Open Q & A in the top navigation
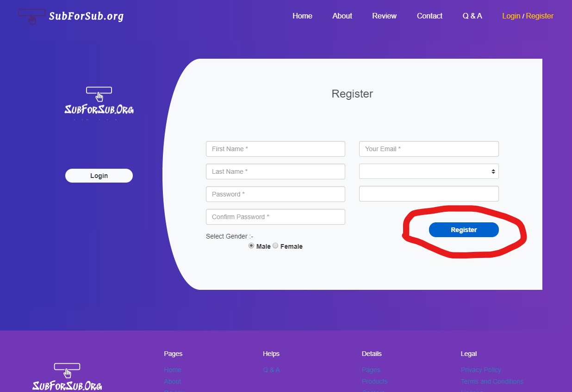This screenshot has height=392, width=572. (x=472, y=16)
